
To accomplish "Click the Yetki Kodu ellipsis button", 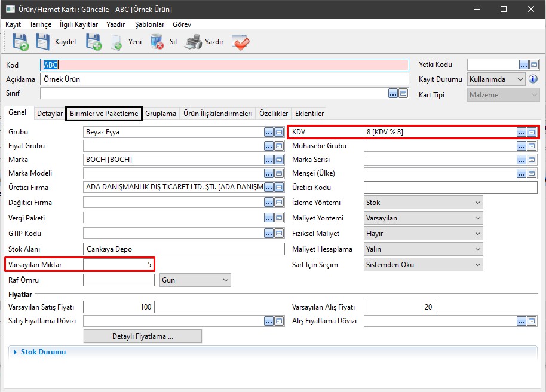I will 523,65.
